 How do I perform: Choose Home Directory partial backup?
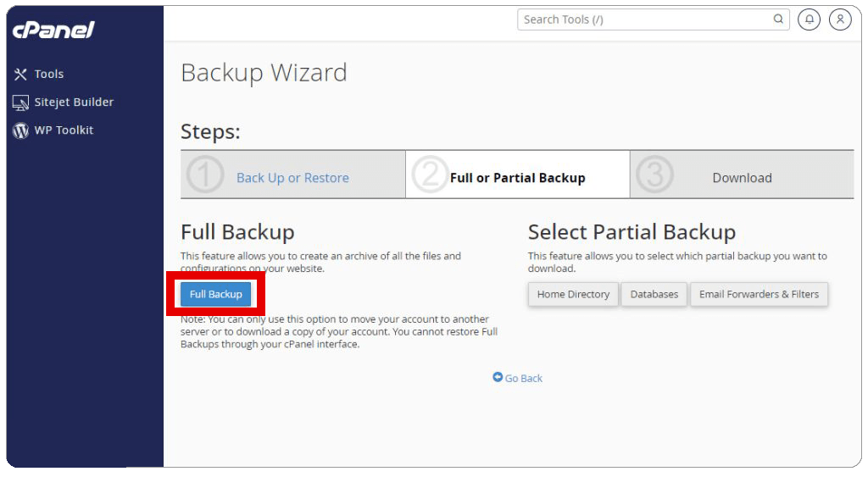573,294
